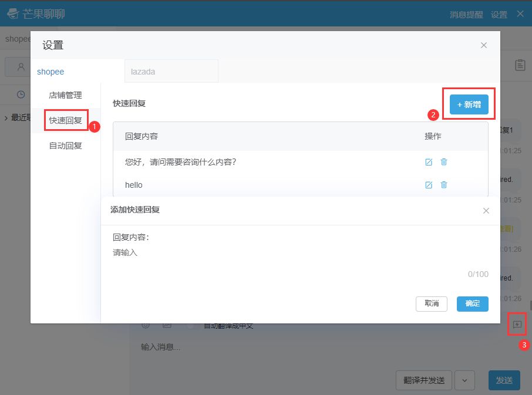Open quick replies via the shortcut icon
Screen dimensions: 532x395
517,324
